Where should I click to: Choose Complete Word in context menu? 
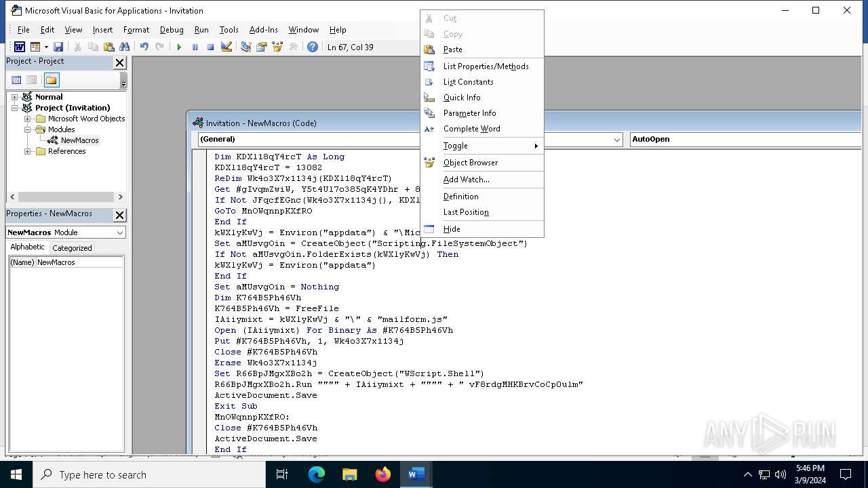[x=482, y=129]
